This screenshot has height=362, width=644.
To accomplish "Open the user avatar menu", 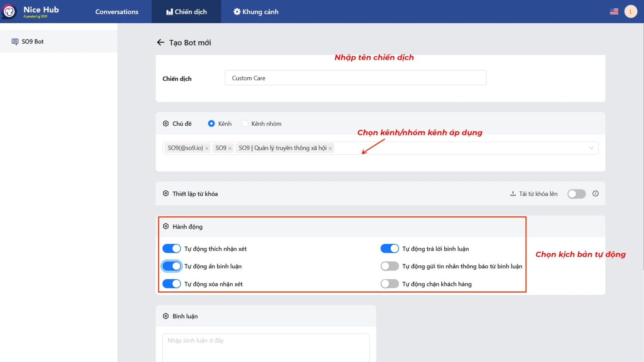I will point(631,12).
